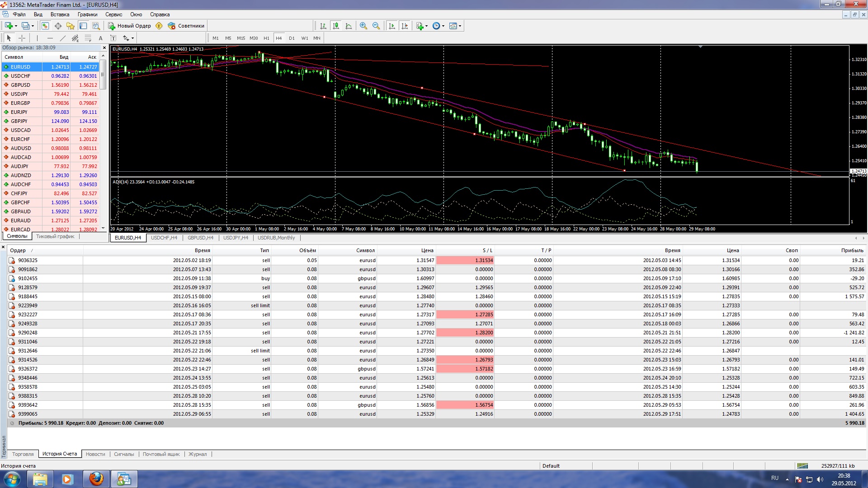This screenshot has width=868, height=488.
Task: Open the Торговля terminal tab
Action: click(x=23, y=454)
